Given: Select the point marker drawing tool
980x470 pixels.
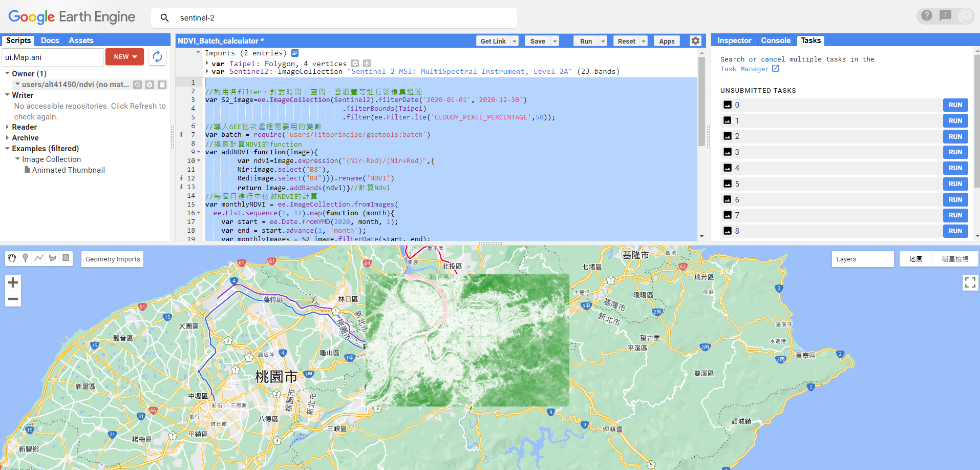Looking at the screenshot, I should click(x=25, y=258).
